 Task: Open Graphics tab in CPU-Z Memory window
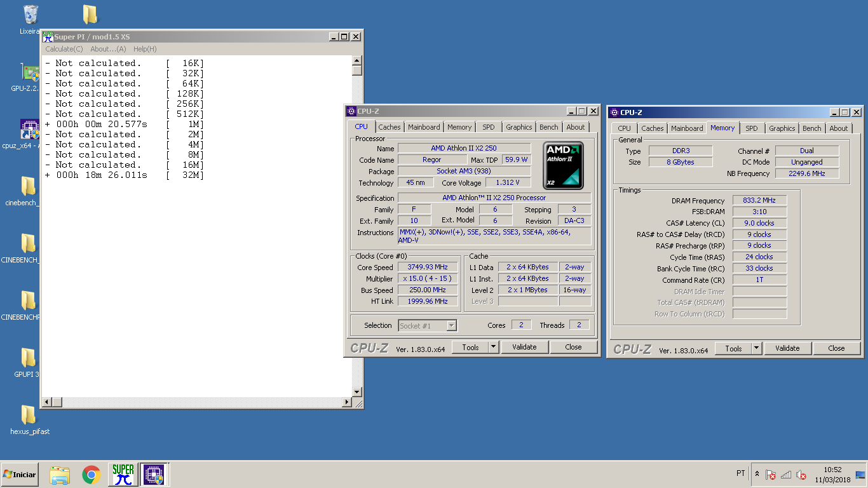tap(782, 128)
